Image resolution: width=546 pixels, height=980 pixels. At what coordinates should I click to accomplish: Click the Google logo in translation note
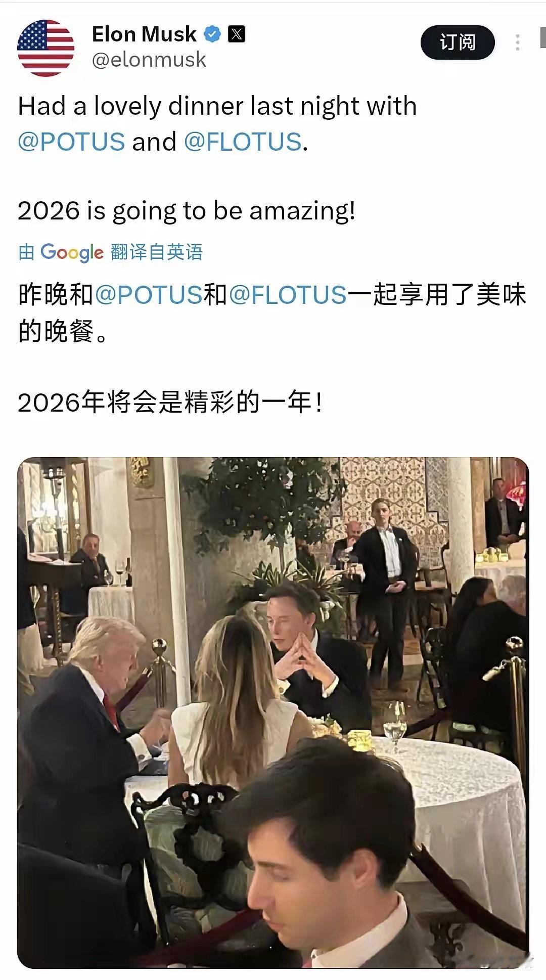click(x=72, y=252)
